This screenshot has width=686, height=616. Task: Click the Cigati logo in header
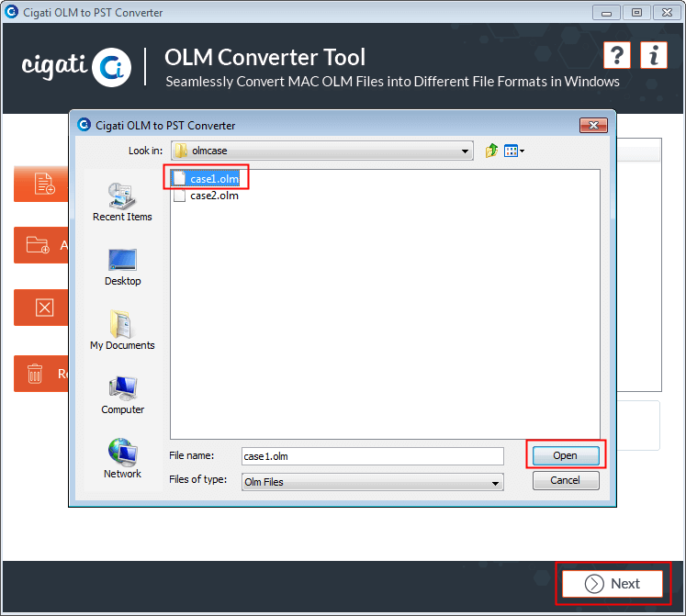(76, 67)
